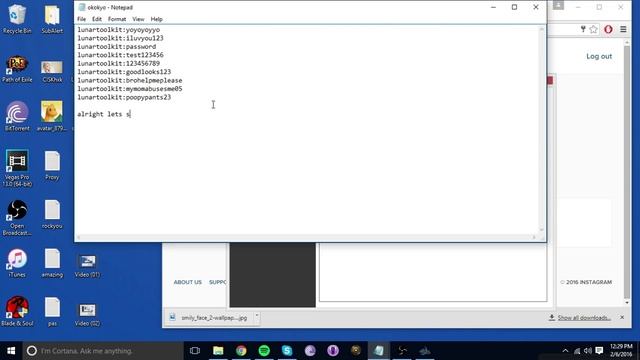The width and height of the screenshot is (640, 360).
Task: Show hidden system tray icons
Action: [x=565, y=351]
